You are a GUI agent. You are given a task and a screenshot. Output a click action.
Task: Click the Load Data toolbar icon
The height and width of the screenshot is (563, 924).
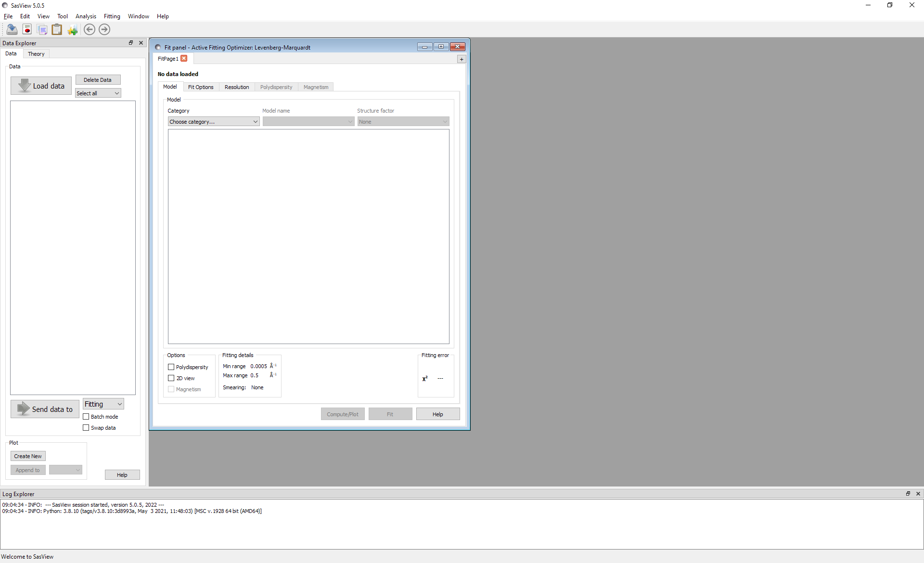[11, 29]
